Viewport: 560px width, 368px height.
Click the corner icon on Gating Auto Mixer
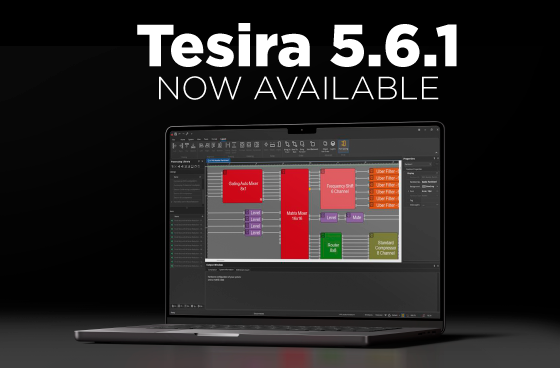[x=225, y=173]
